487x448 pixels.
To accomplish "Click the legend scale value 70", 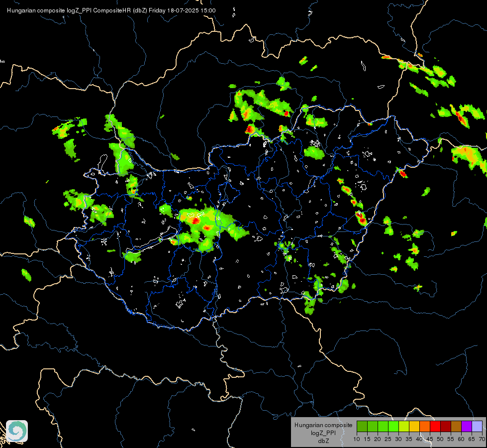I will [x=482, y=440].
